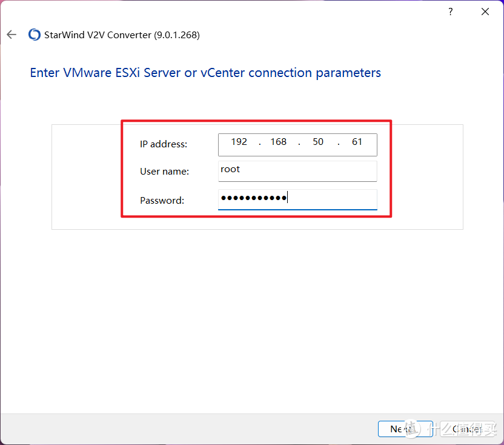Select the first IP octet 192
Image resolution: width=504 pixels, height=445 pixels.
[x=239, y=142]
